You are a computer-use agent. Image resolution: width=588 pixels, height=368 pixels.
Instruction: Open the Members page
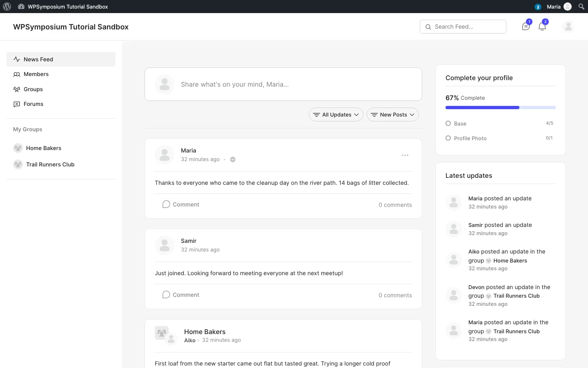61,74
